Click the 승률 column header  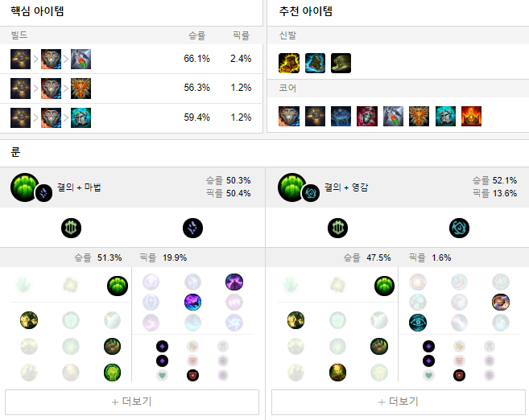(x=197, y=35)
